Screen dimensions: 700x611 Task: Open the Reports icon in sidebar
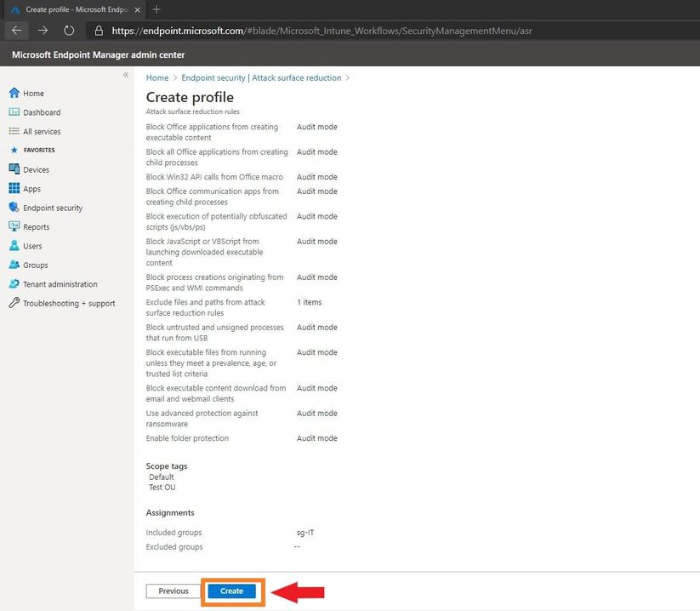(14, 226)
